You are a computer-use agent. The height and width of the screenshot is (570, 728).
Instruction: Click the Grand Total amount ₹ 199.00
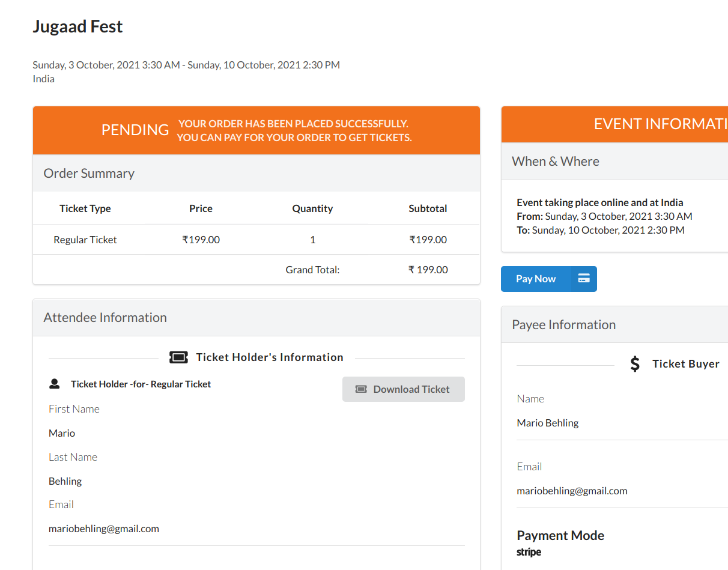coord(428,270)
